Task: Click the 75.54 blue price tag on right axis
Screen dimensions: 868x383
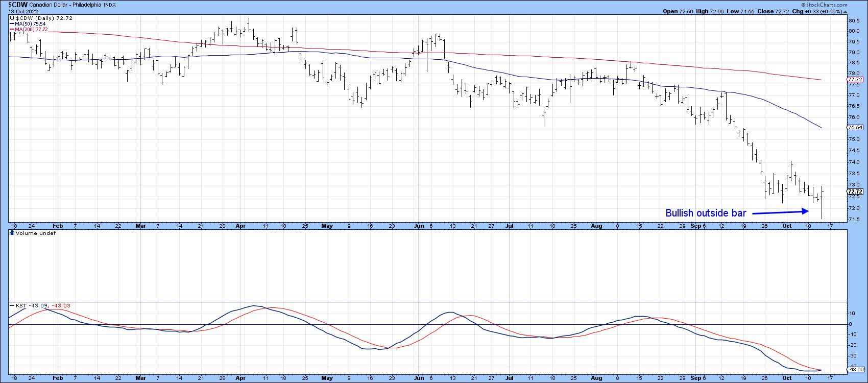Action: [x=855, y=127]
